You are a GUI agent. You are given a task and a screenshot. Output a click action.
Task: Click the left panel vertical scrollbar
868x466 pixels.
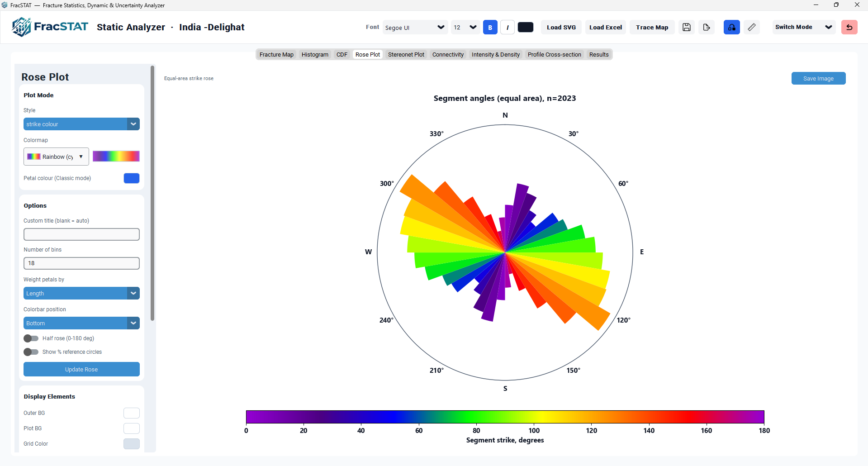152,194
